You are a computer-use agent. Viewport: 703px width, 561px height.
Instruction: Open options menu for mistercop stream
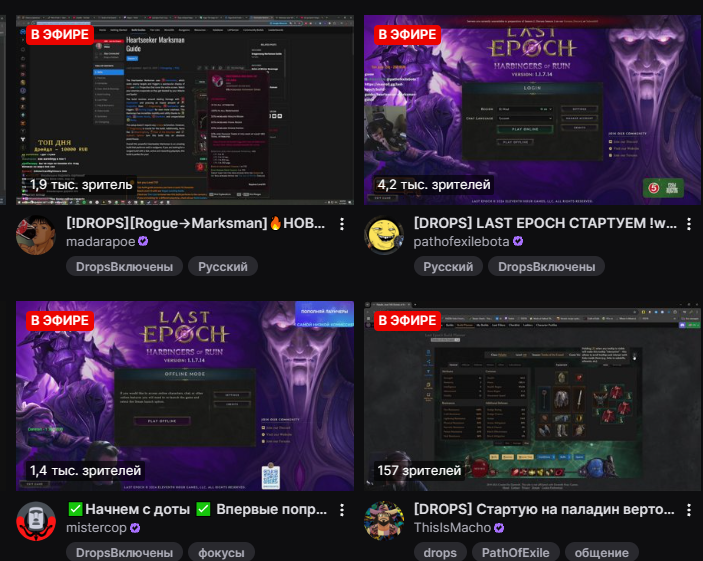342,510
